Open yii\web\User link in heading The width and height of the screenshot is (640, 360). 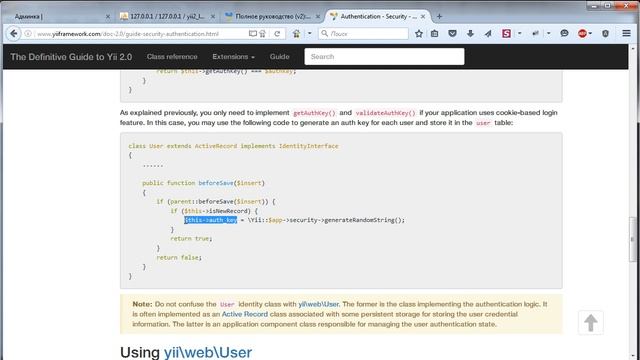tap(208, 352)
